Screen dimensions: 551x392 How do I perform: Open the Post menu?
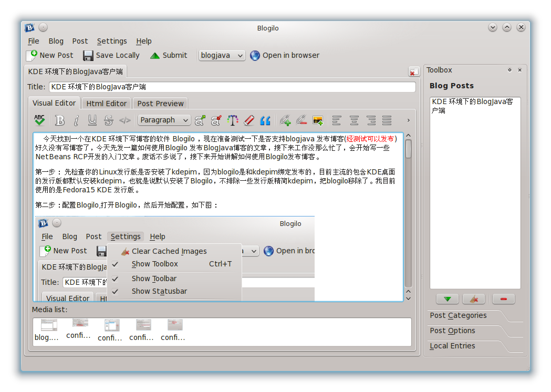[80, 41]
